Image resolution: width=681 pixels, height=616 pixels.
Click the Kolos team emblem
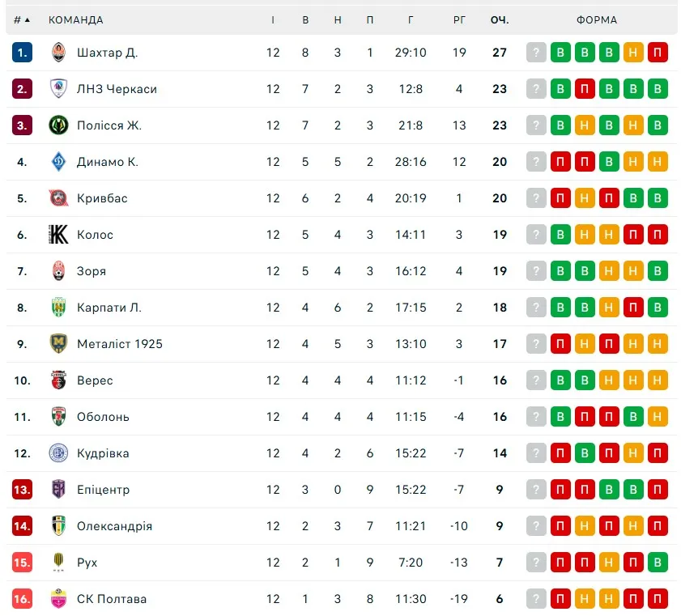(x=57, y=235)
